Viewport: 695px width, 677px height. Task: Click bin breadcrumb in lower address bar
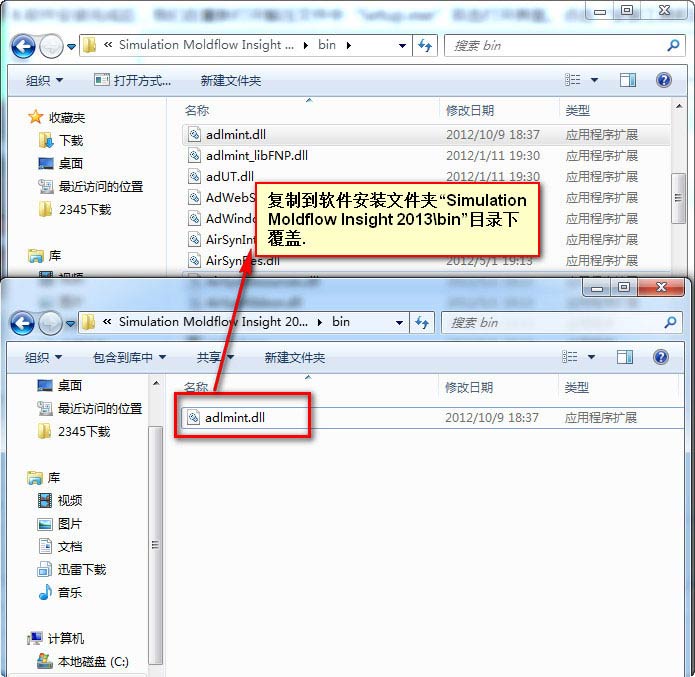point(340,322)
